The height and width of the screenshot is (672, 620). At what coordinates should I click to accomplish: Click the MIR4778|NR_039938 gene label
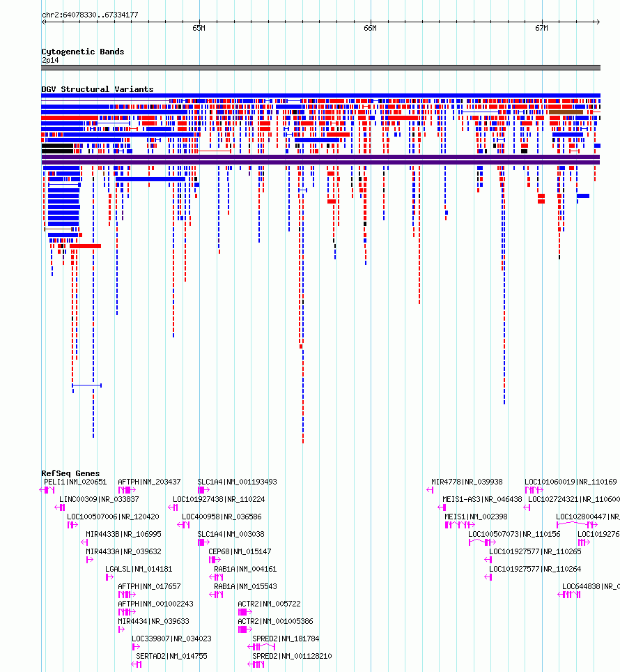click(467, 482)
